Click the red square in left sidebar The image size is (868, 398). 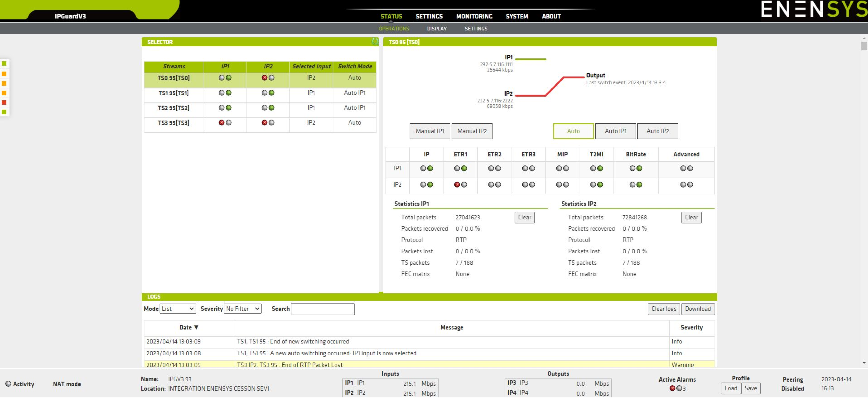(x=4, y=102)
